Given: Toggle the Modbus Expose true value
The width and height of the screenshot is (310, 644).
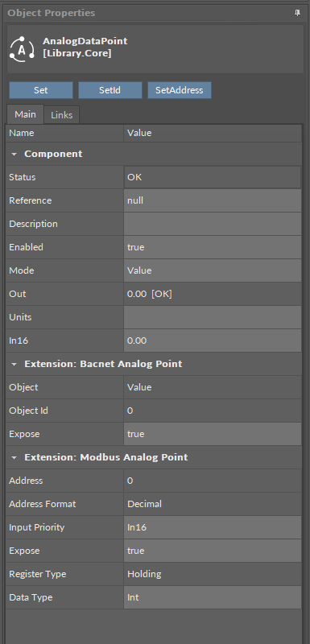Looking at the screenshot, I should point(213,551).
